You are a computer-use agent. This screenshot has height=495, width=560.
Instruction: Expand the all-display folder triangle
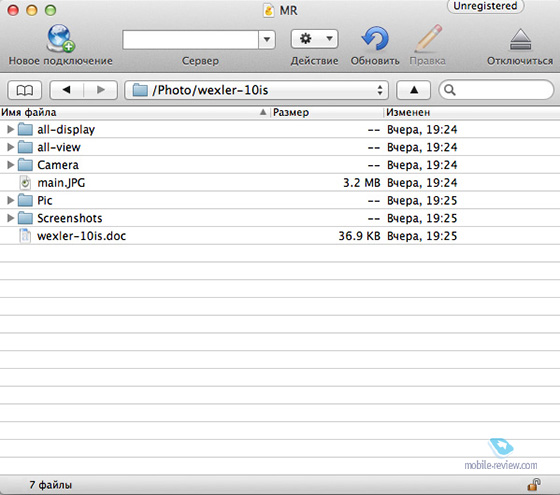click(x=10, y=129)
